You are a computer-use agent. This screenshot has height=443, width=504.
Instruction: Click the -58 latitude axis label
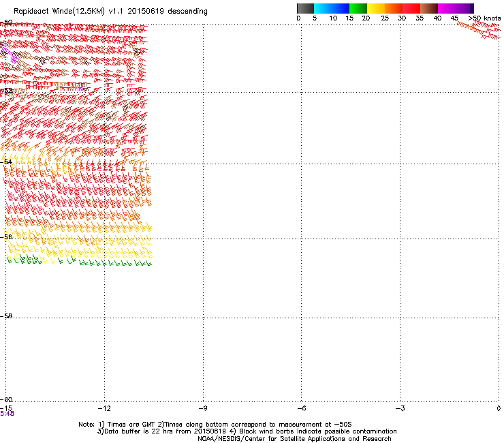coord(6,316)
